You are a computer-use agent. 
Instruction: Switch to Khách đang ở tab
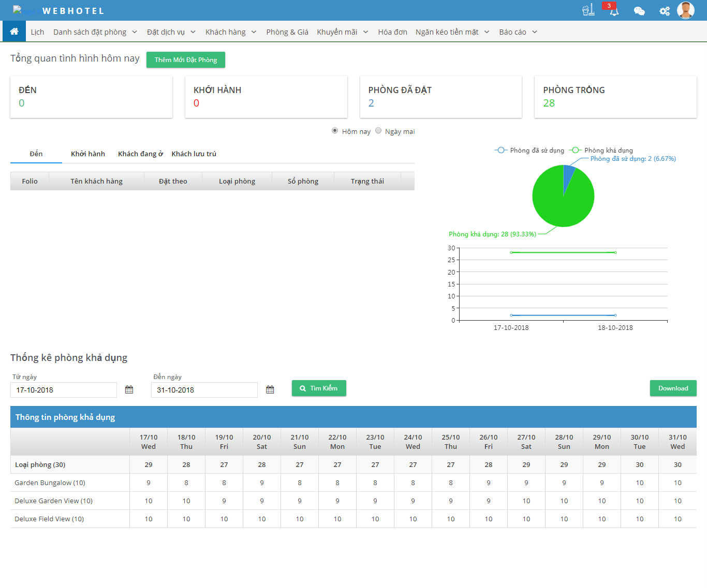(140, 154)
